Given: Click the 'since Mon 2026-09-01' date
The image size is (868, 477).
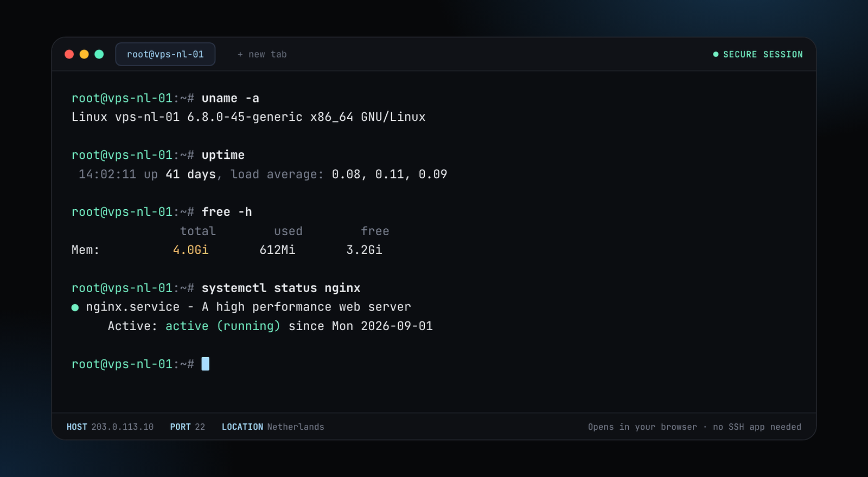Looking at the screenshot, I should pyautogui.click(x=361, y=326).
